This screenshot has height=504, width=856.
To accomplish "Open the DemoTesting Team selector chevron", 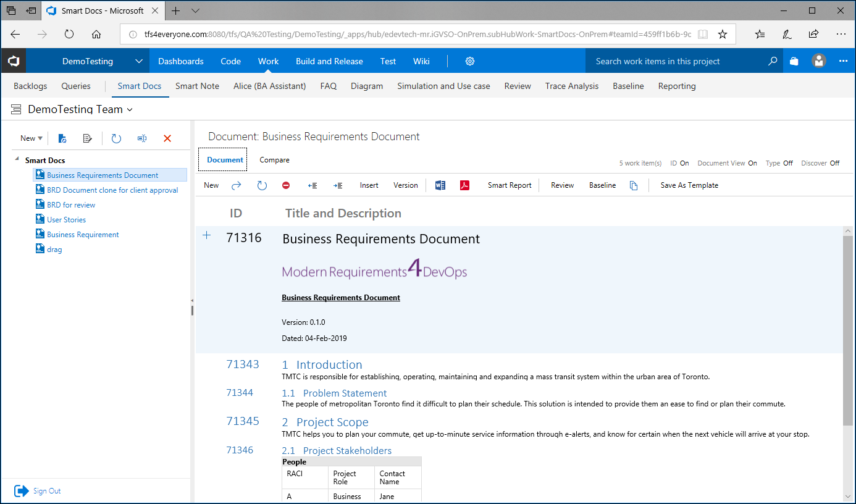I will pos(130,110).
